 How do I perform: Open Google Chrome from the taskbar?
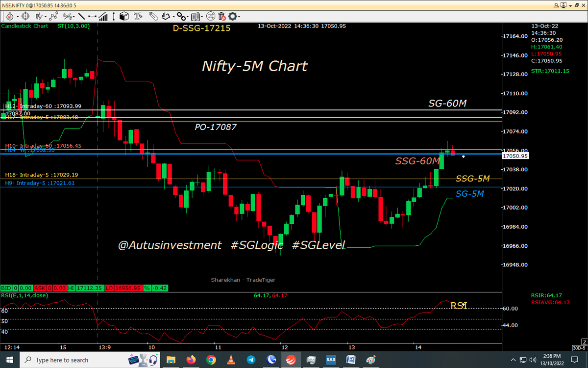[x=211, y=360]
